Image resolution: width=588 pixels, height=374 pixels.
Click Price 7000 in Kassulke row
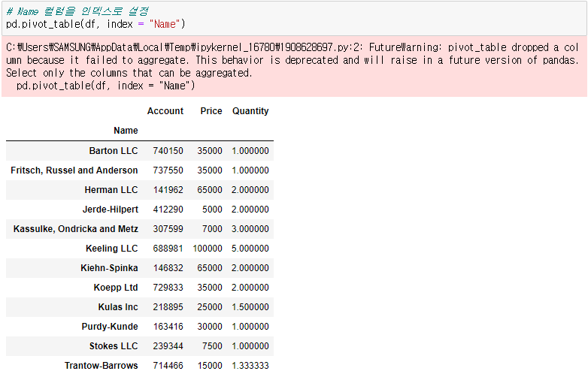[212, 229]
